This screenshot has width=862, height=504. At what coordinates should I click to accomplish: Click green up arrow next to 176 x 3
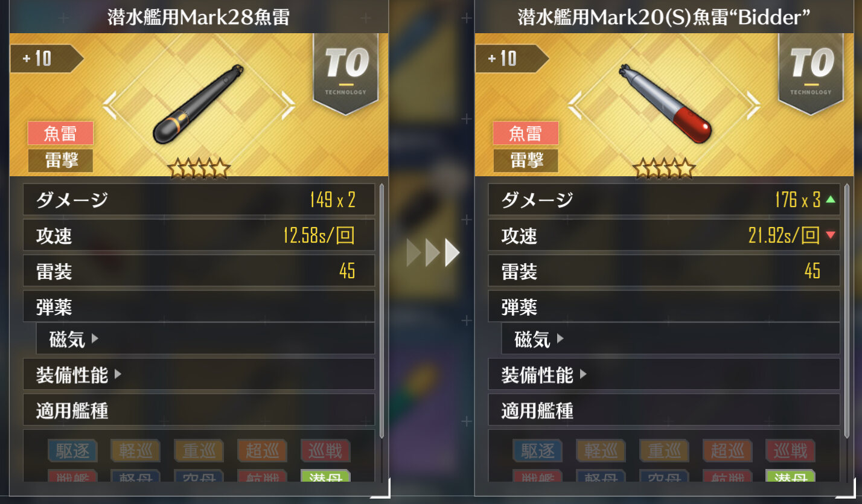coord(831,200)
